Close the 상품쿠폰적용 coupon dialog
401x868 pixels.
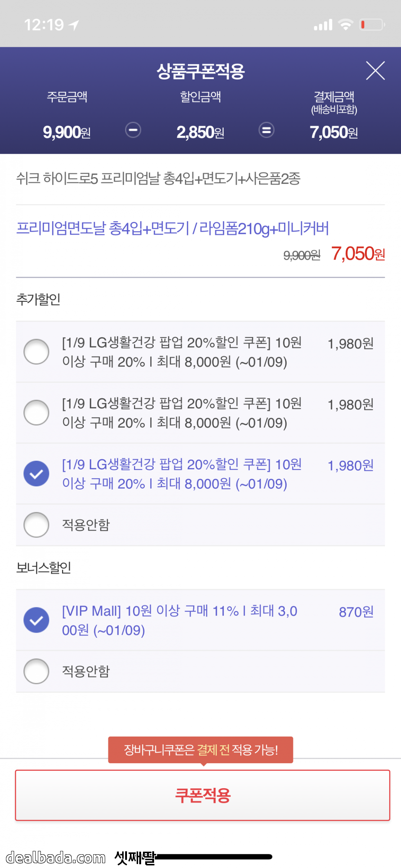pyautogui.click(x=375, y=71)
